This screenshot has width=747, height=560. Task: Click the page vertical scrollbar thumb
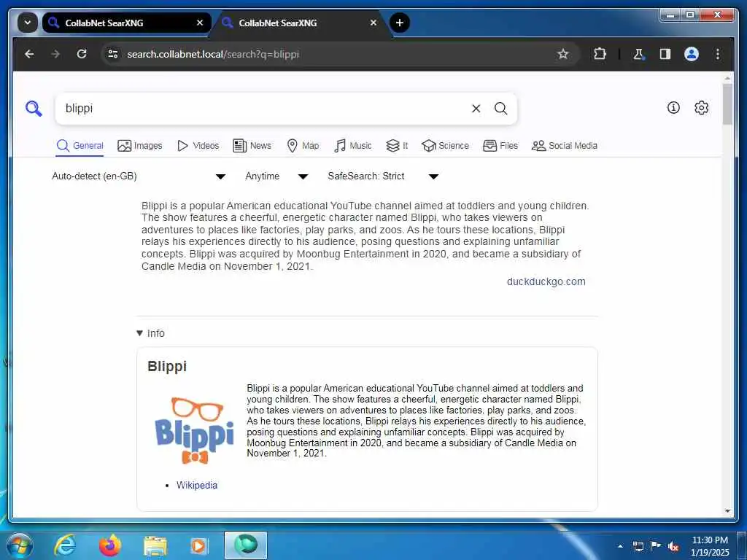tap(727, 104)
